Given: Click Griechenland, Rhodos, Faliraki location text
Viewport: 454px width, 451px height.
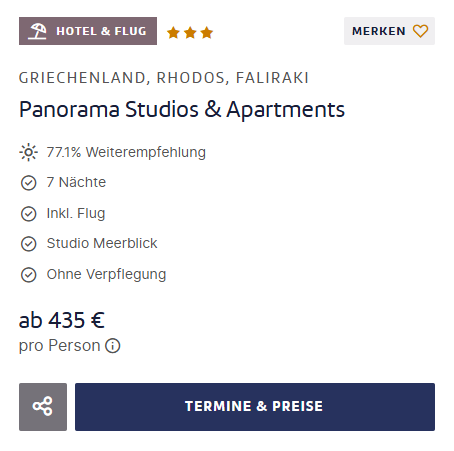Looking at the screenshot, I should point(164,78).
